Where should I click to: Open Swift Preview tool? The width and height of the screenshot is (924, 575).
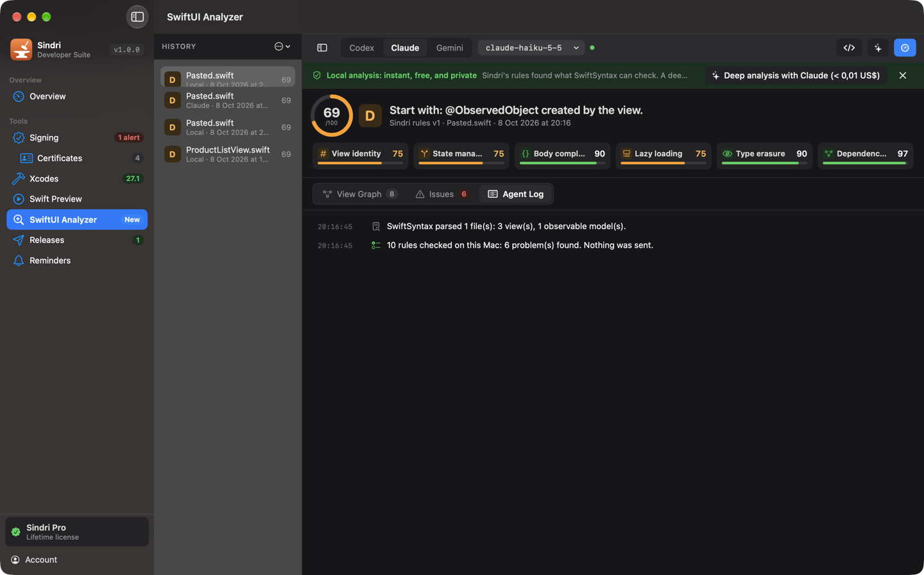(x=77, y=199)
